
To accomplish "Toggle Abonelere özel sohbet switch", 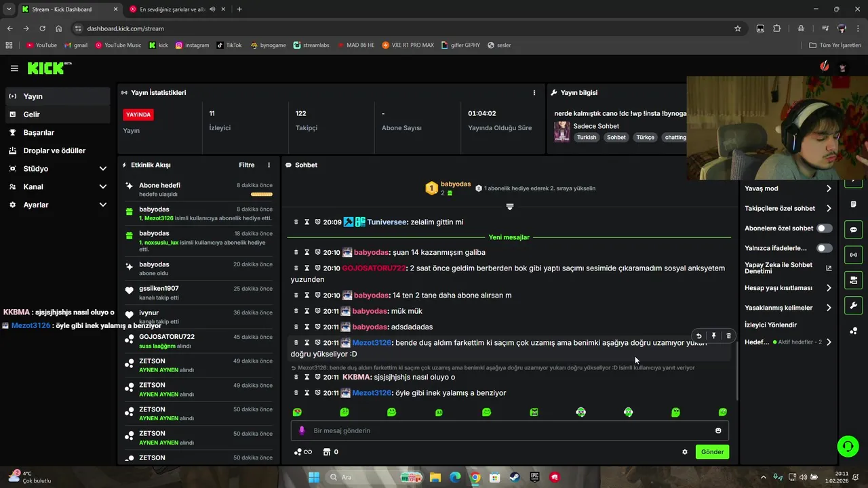I will (x=824, y=228).
